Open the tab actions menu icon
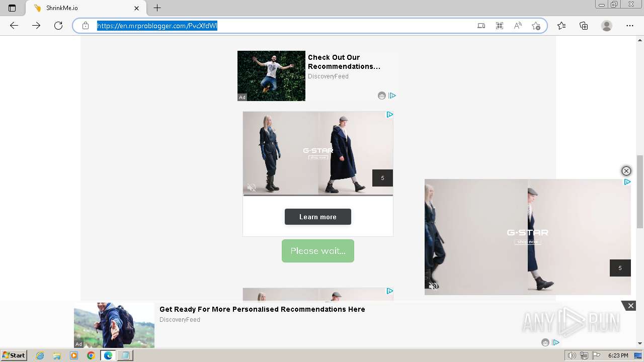The height and width of the screenshot is (362, 644). click(x=12, y=8)
